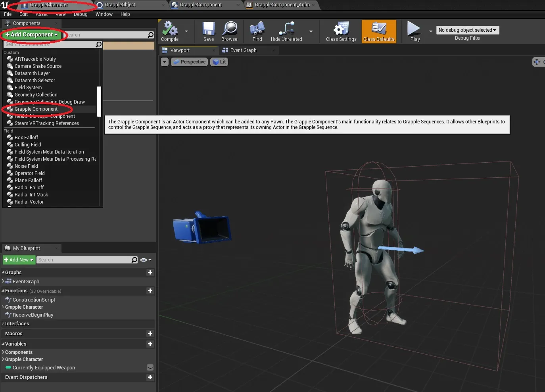Viewport: 545px width, 392px height.
Task: Open the Window menu
Action: (104, 14)
